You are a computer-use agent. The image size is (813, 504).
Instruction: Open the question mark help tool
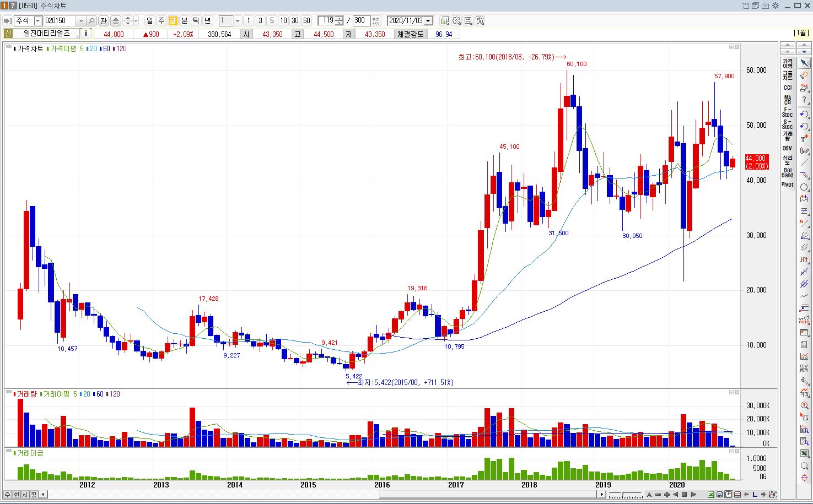(804, 99)
